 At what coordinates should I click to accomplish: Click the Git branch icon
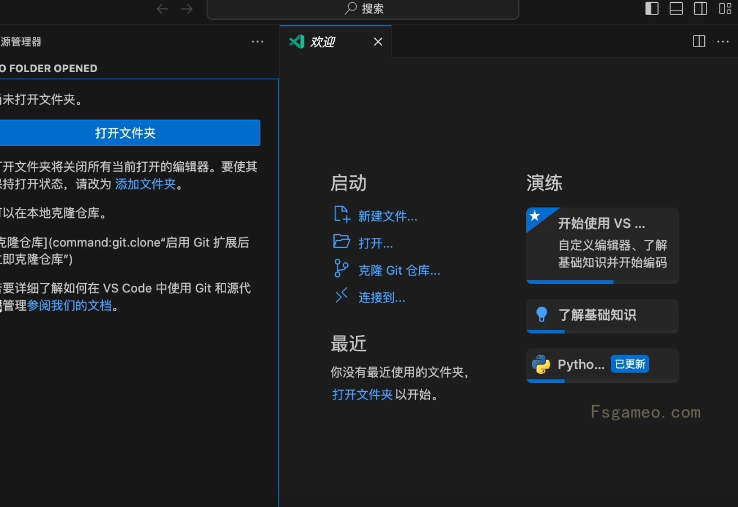pyautogui.click(x=341, y=269)
